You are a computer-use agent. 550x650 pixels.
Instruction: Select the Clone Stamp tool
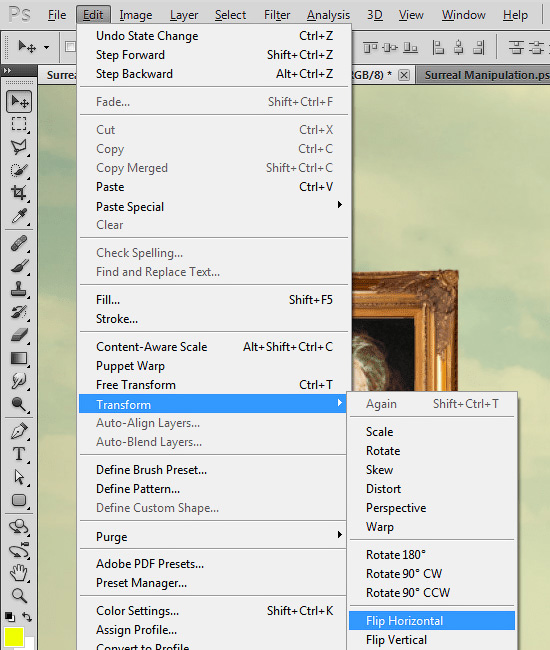coord(19,289)
